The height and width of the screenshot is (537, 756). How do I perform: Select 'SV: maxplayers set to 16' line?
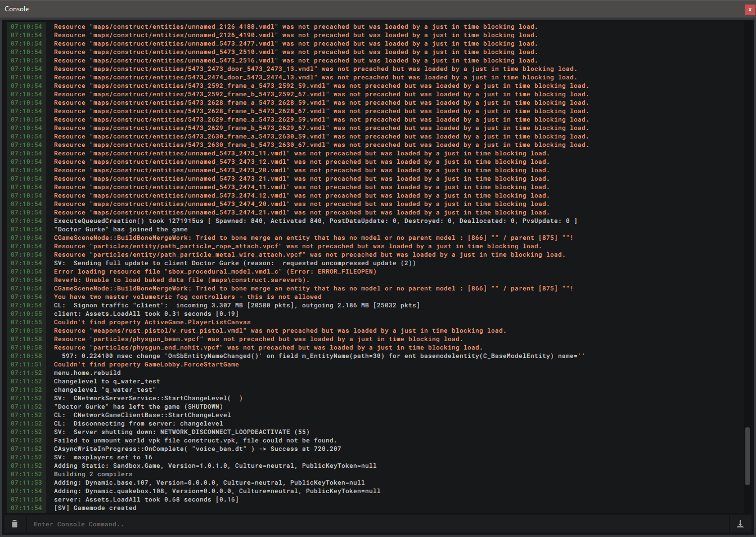103,457
